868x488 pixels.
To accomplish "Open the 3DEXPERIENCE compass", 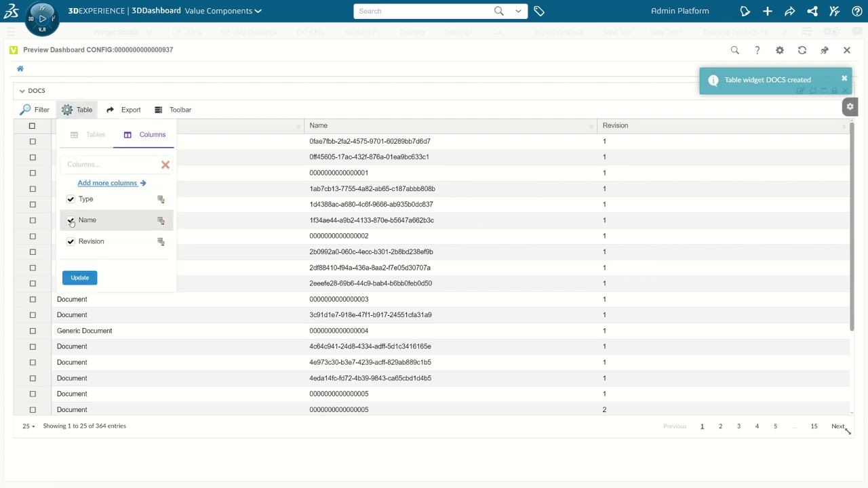I will point(42,19).
